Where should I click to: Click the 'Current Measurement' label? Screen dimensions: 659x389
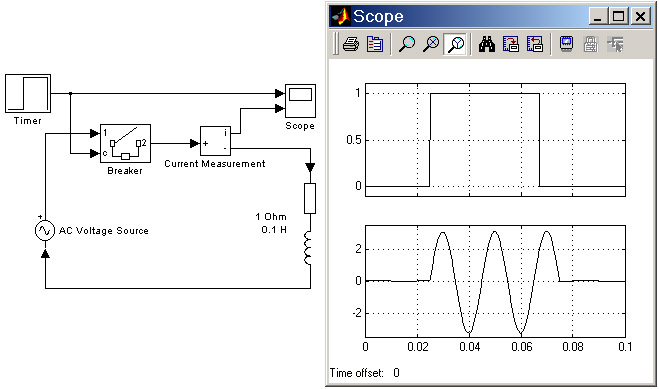[x=215, y=164]
